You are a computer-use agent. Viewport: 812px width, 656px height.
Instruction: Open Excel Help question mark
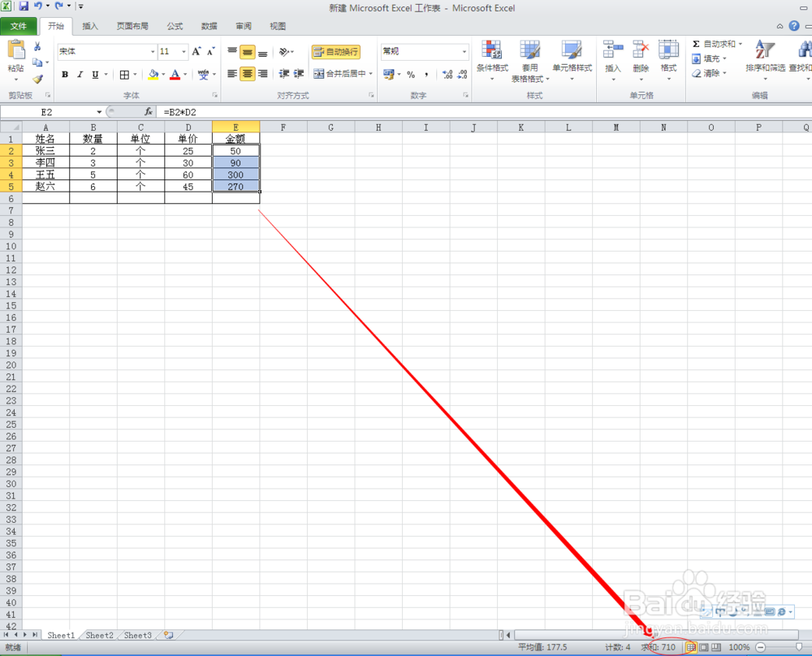794,26
